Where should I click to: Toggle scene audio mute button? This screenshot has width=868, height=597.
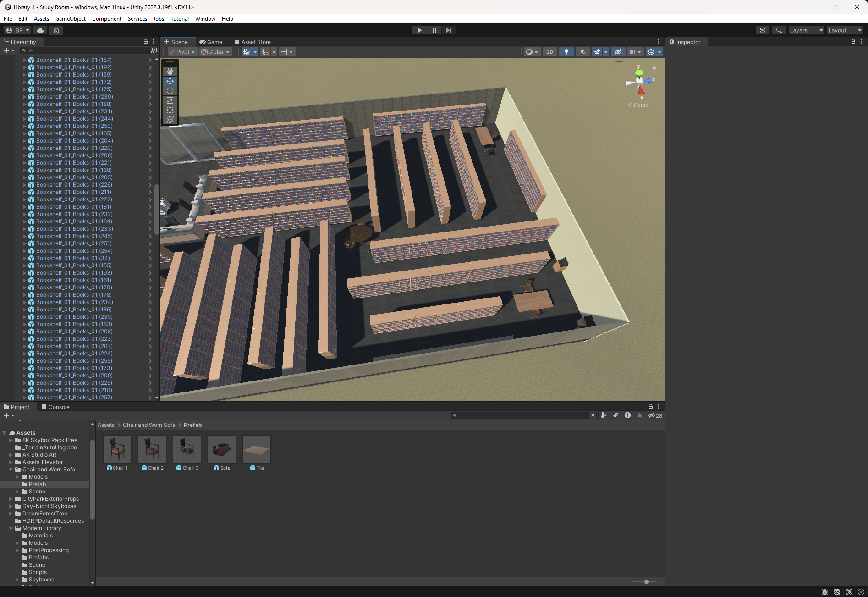pyautogui.click(x=583, y=52)
